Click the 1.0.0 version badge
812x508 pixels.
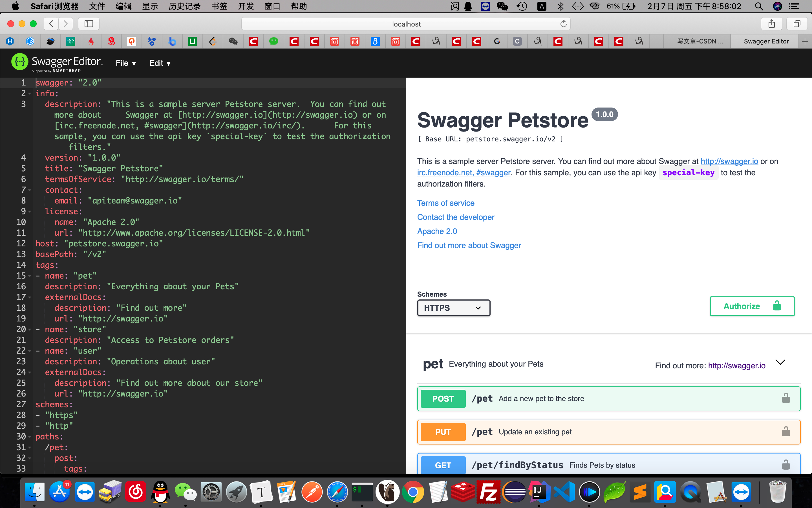pos(604,114)
